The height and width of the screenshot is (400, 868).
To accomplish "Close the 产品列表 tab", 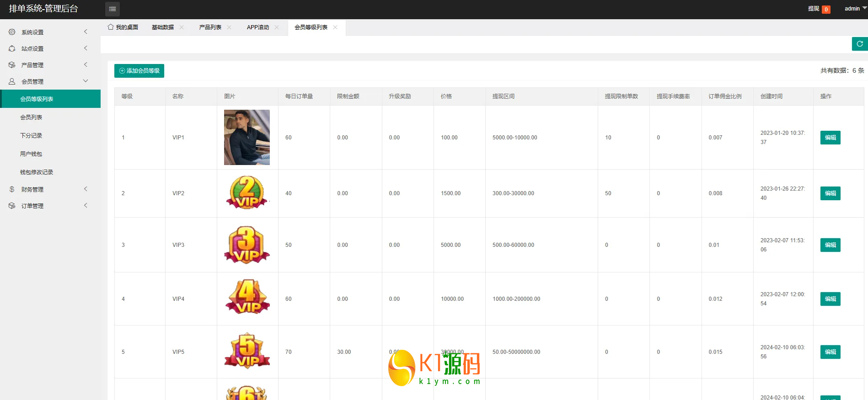I will click(229, 27).
